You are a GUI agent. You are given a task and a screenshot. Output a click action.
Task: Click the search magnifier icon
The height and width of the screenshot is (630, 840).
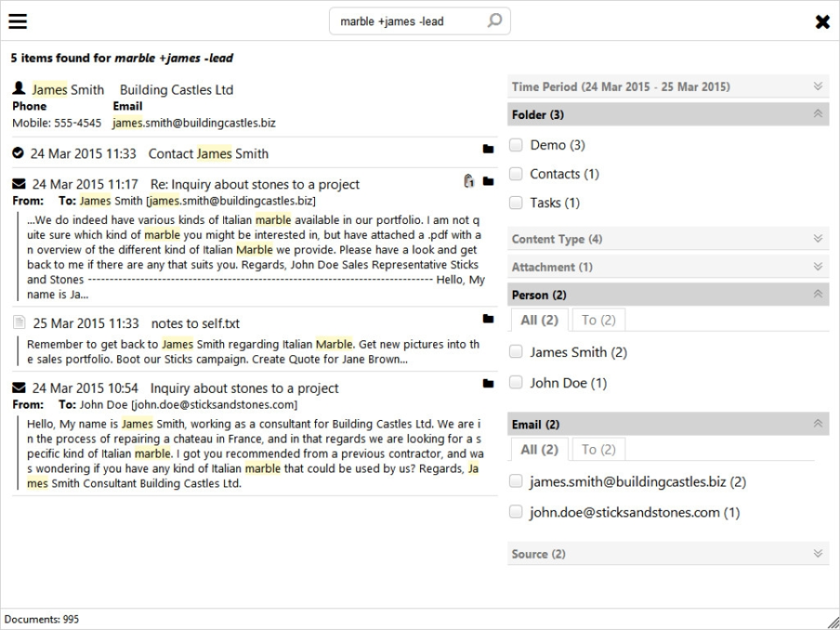point(494,21)
